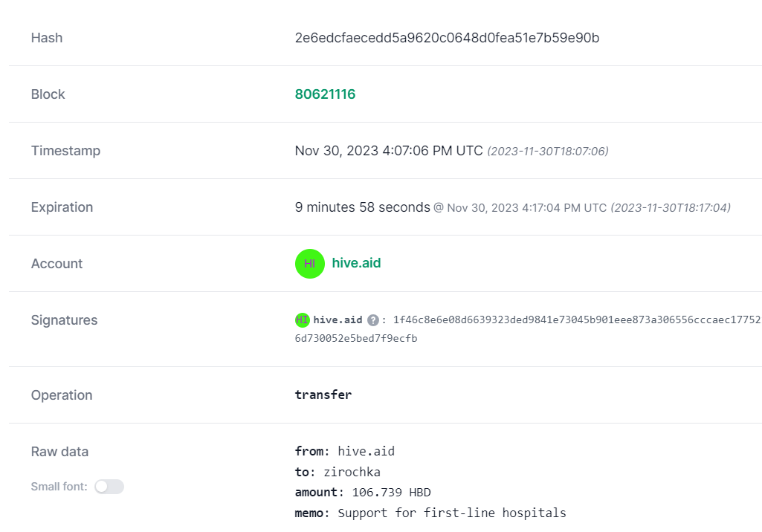Click the expiration 9 minutes 58 seconds text
The image size is (762, 532).
tap(363, 207)
